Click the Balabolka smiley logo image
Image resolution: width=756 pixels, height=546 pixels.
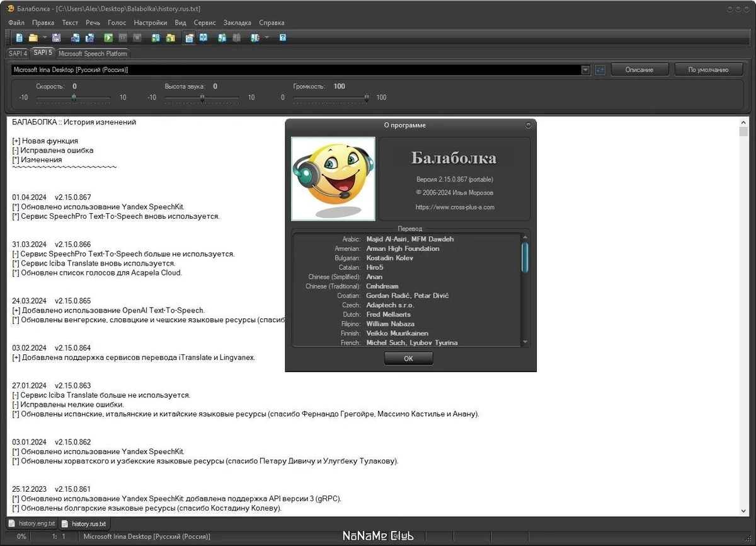click(333, 179)
